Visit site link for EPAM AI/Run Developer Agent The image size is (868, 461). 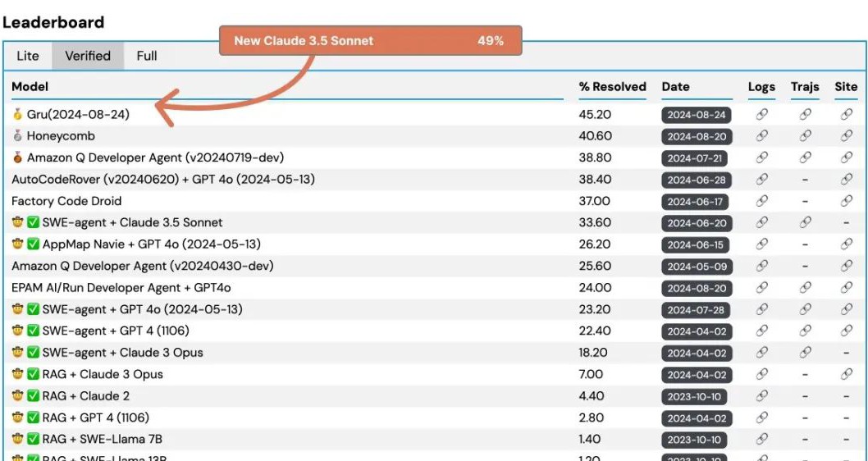pyautogui.click(x=847, y=288)
